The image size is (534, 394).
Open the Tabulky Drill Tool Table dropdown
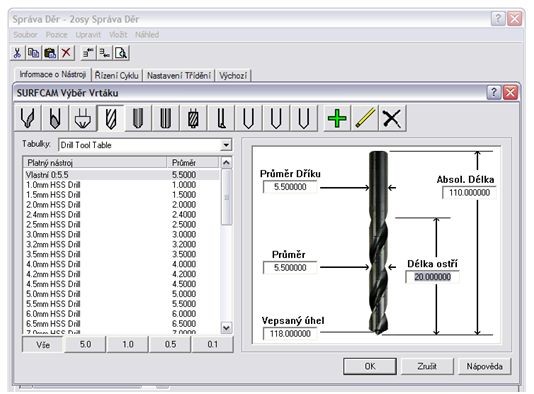click(x=225, y=145)
